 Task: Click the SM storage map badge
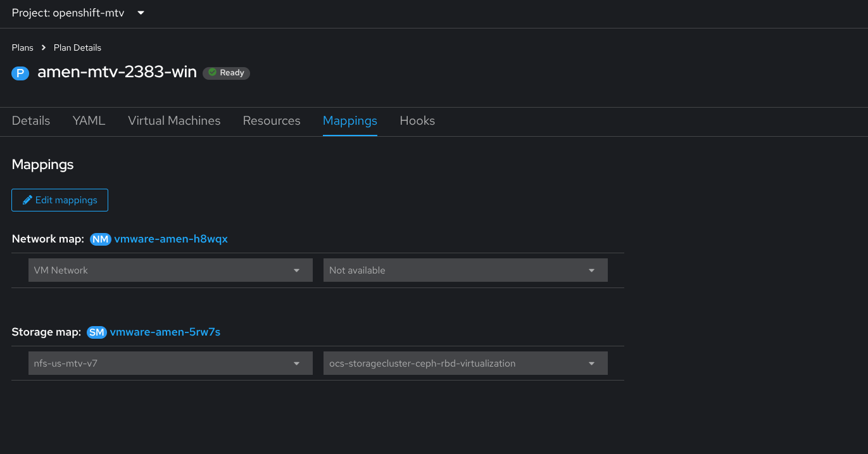(96, 332)
